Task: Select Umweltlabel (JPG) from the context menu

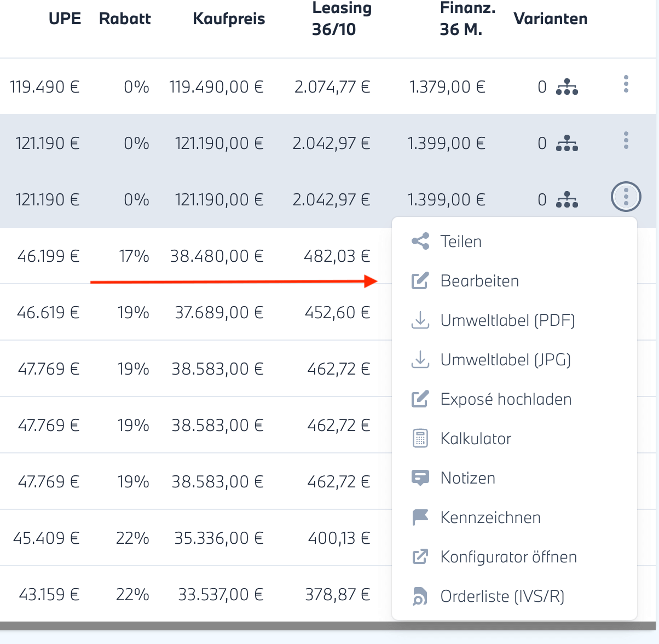Action: [505, 360]
